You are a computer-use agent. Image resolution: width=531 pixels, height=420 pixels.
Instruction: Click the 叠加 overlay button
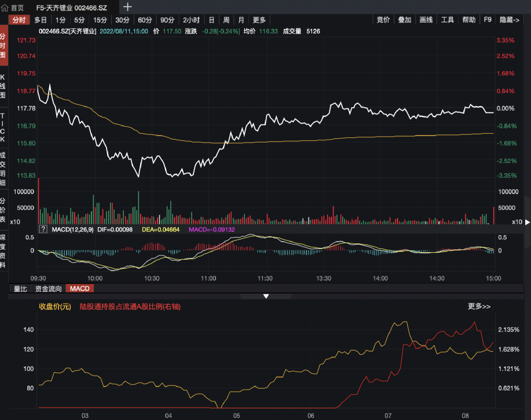tap(404, 20)
